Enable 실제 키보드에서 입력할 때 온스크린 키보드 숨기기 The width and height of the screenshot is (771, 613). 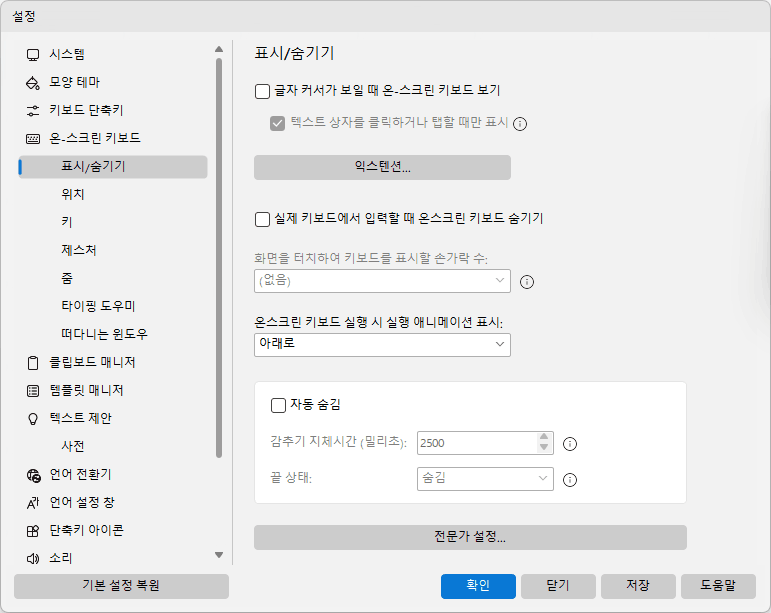coord(262,219)
